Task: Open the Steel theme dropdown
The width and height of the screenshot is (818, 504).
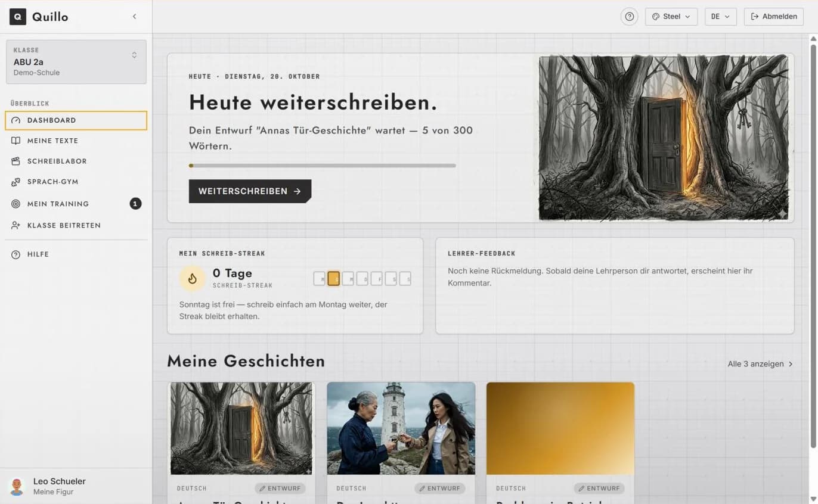Action: [671, 17]
